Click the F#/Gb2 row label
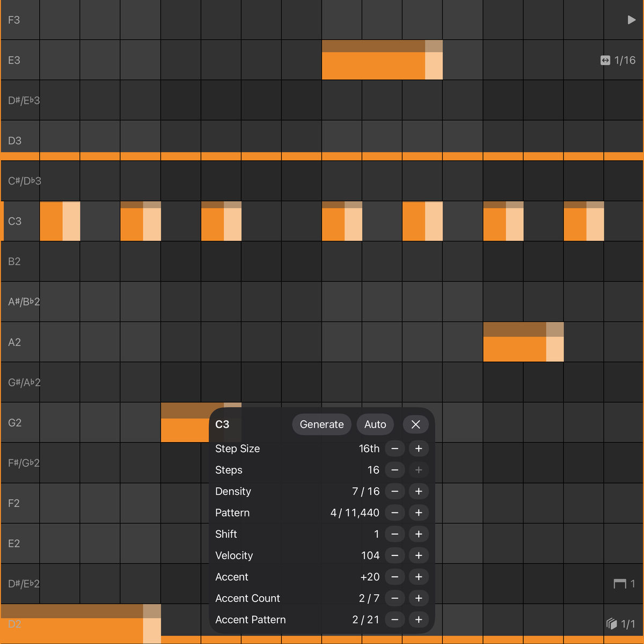This screenshot has height=644, width=644. (x=24, y=463)
